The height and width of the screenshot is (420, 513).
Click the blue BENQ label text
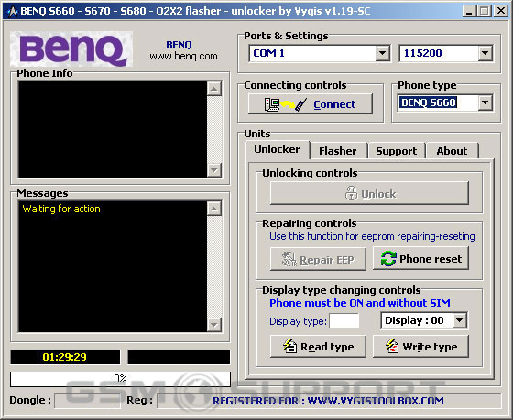[x=179, y=45]
